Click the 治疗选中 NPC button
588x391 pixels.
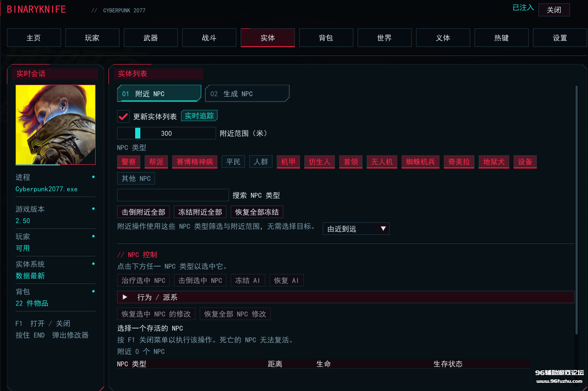pos(143,280)
